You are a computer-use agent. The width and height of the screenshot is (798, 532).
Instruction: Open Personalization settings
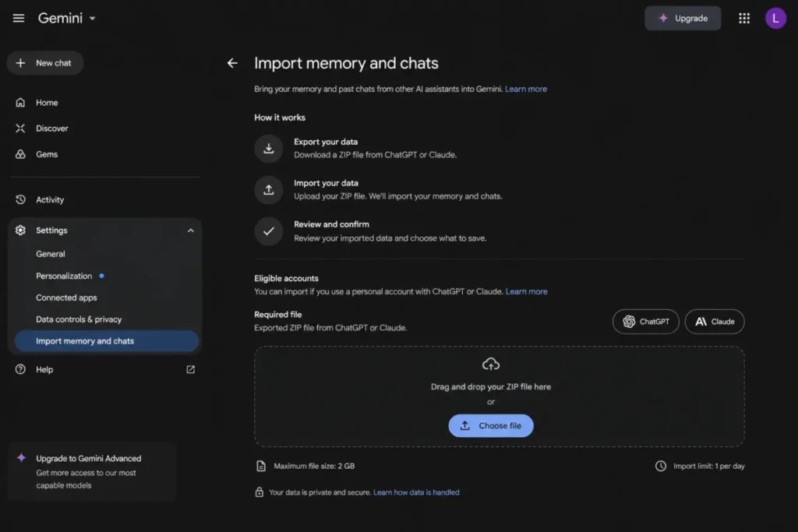[64, 276]
